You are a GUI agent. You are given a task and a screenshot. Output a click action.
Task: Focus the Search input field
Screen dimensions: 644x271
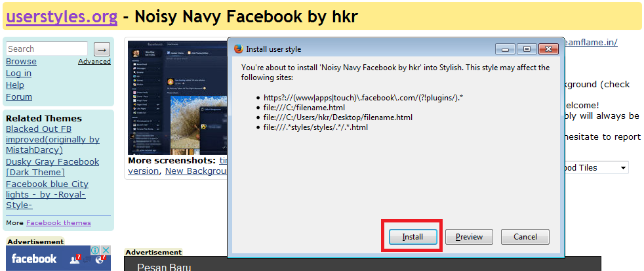click(47, 49)
